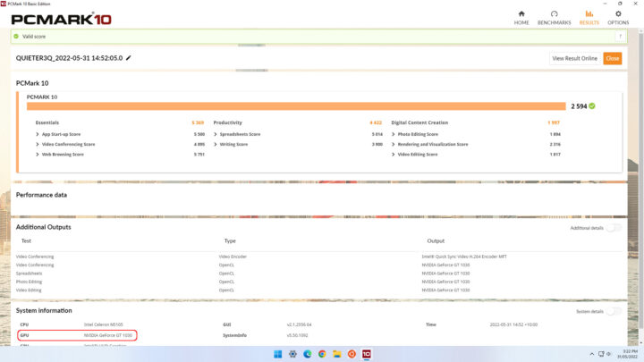Click the pencil icon to rename result

click(129, 58)
